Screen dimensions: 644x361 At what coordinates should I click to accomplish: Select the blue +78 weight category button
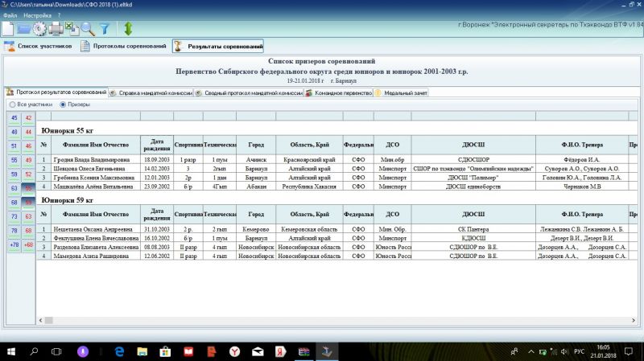click(x=14, y=244)
